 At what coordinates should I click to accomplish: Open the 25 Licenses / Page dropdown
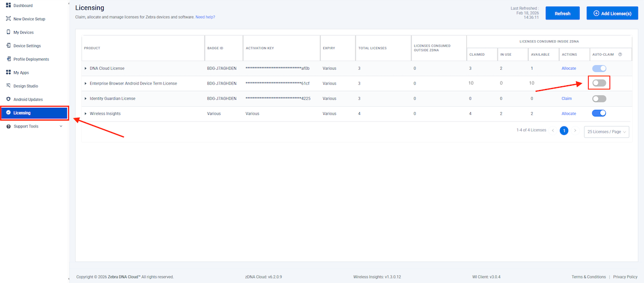pos(606,131)
